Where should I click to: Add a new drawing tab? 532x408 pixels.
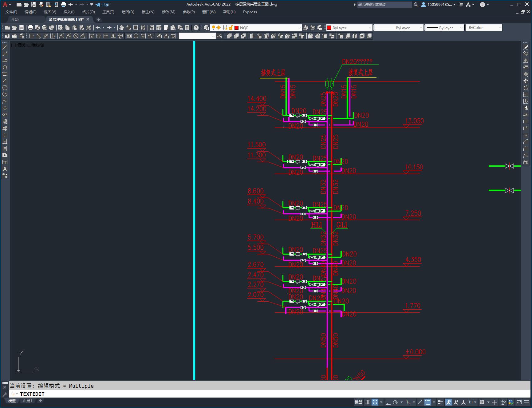(99, 19)
